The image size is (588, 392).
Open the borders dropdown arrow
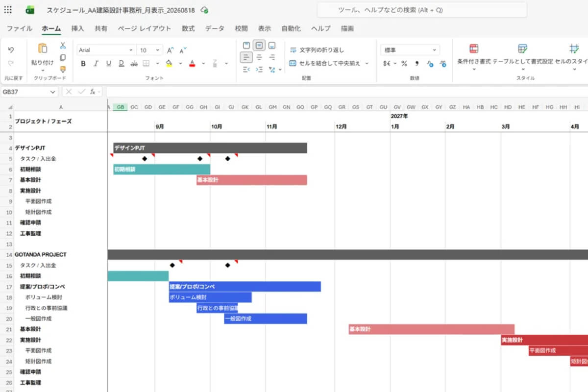coord(157,63)
